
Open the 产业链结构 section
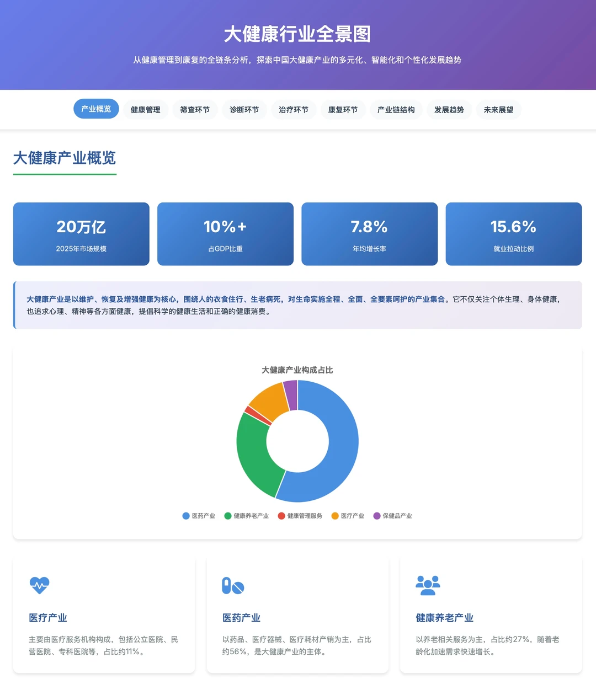click(396, 109)
